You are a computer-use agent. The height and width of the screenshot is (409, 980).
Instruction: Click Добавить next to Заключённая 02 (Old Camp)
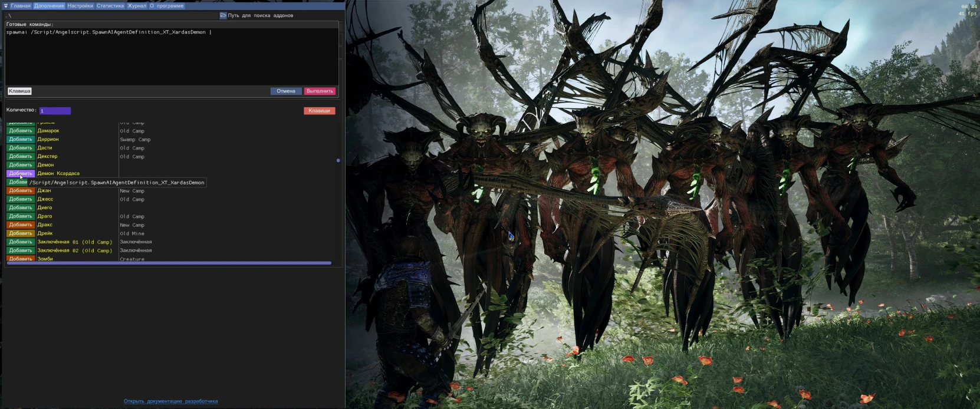click(x=21, y=250)
